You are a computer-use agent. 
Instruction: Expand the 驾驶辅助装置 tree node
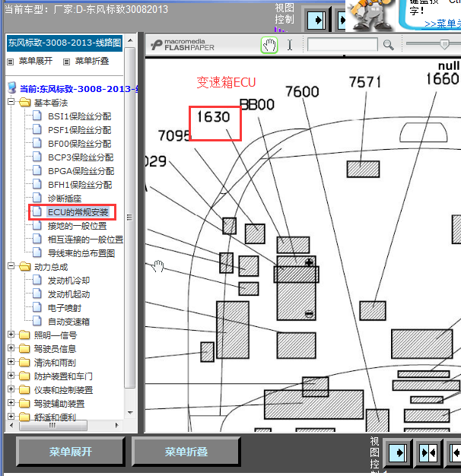tap(11, 402)
